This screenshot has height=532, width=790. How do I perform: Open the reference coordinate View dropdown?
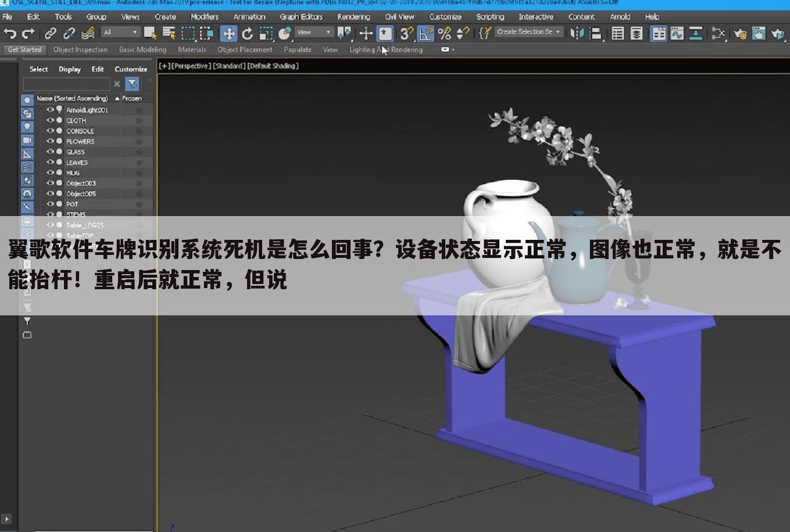(x=313, y=32)
